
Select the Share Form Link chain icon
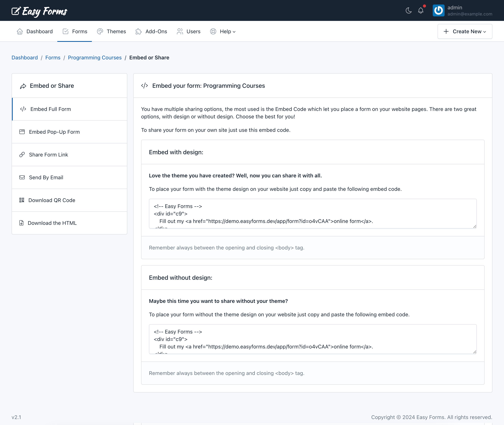(x=22, y=154)
